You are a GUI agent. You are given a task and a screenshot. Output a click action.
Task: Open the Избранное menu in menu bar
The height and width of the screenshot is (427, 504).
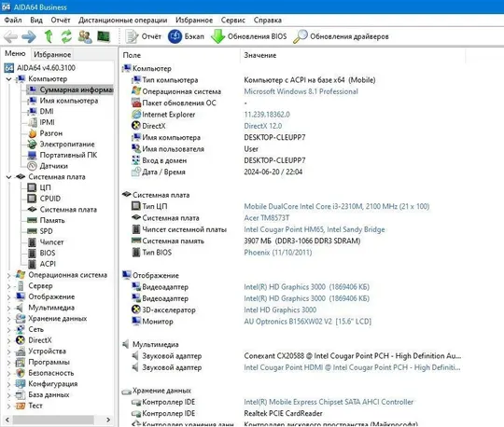click(194, 21)
